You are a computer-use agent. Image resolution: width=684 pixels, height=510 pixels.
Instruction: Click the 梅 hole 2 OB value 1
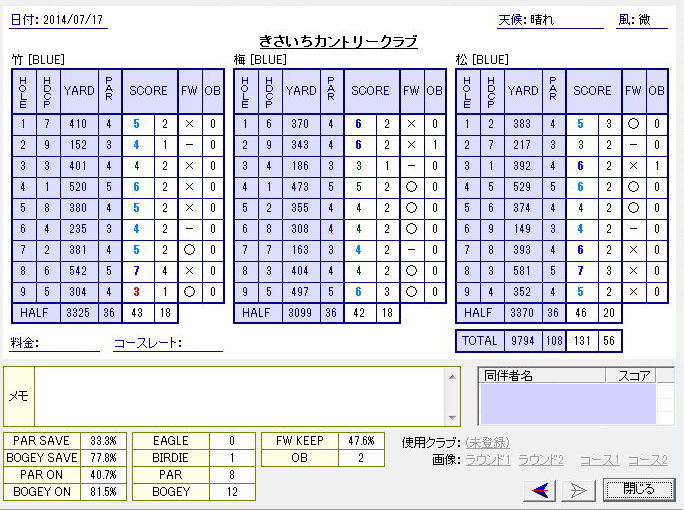click(x=434, y=145)
